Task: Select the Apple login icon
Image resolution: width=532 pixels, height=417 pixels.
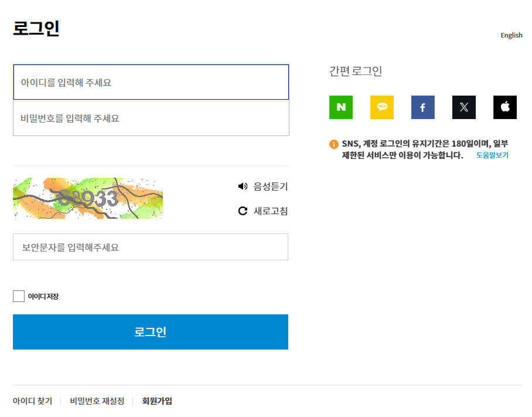Action: [504, 107]
